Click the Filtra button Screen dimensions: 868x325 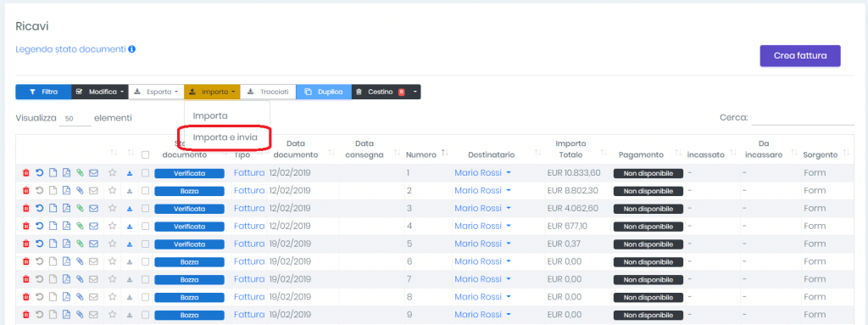click(43, 92)
